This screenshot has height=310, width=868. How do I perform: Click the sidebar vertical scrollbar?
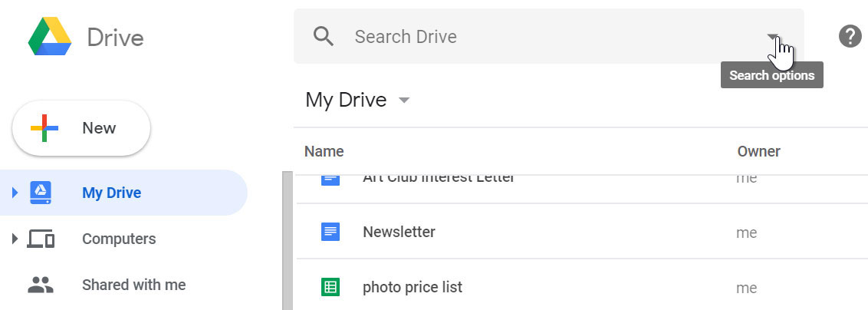[x=288, y=239]
